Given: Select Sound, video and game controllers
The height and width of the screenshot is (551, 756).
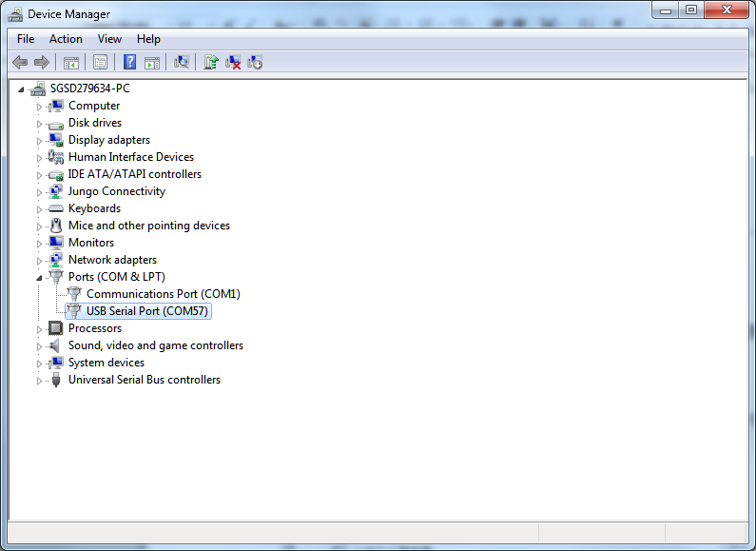Looking at the screenshot, I should [x=155, y=345].
